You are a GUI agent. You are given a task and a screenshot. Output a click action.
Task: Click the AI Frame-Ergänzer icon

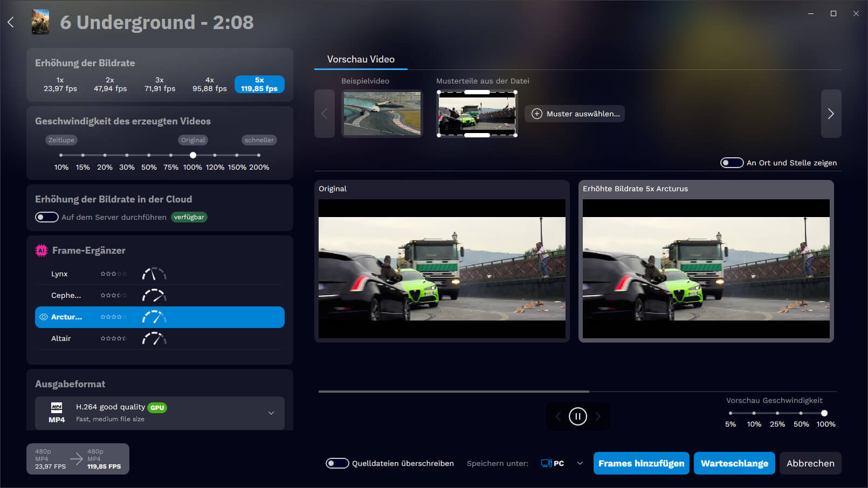(x=42, y=250)
